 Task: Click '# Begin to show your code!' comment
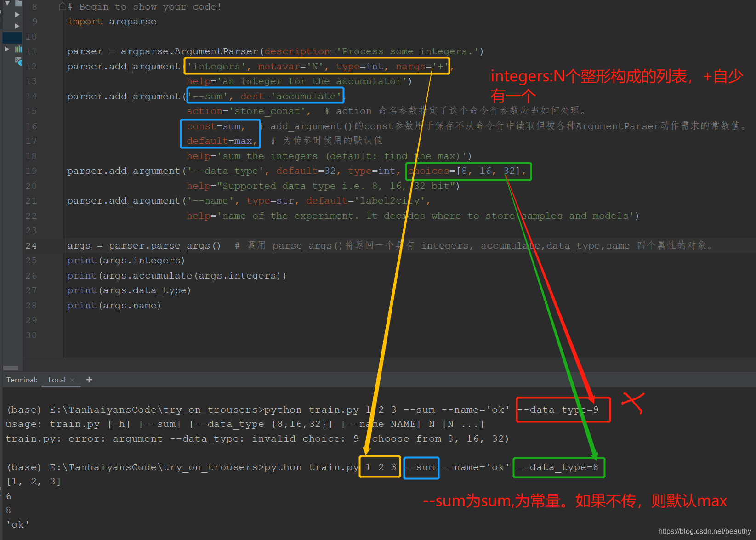[145, 7]
